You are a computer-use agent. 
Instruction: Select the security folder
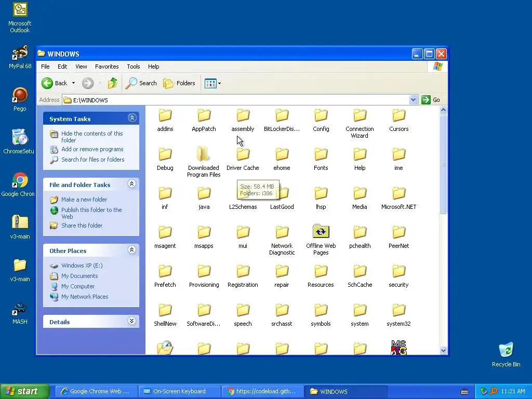(398, 276)
